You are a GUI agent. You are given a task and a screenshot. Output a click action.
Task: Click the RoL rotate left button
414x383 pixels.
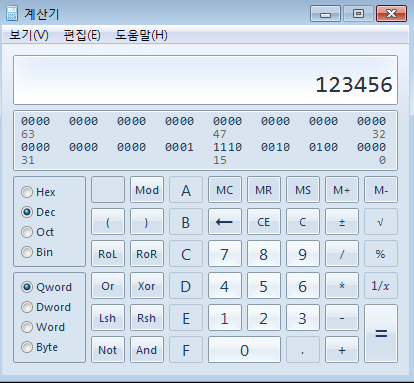tap(108, 254)
